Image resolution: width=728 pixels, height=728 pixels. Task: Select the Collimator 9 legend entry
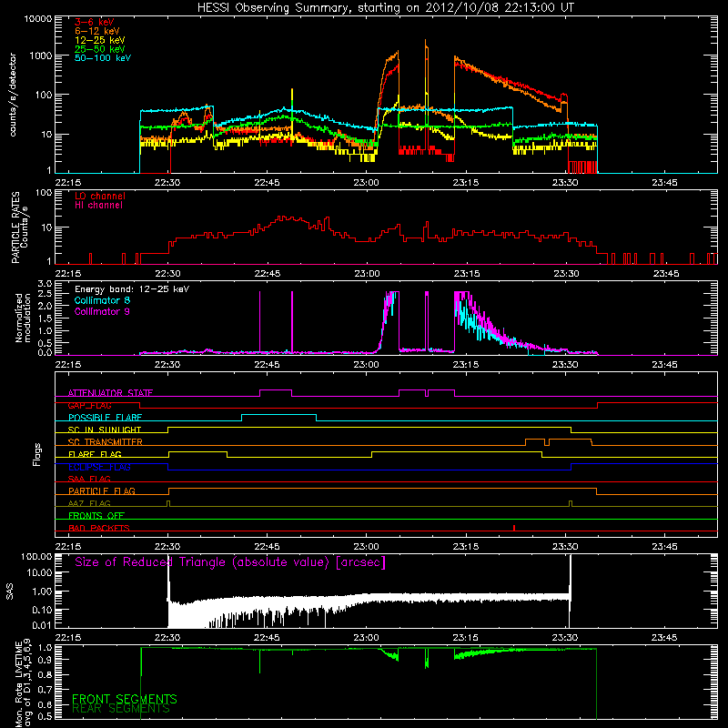tap(102, 311)
